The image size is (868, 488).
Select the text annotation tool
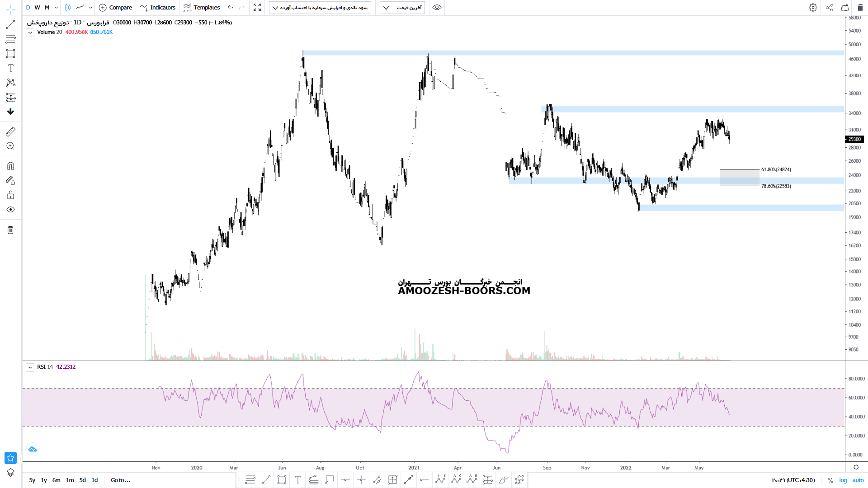pyautogui.click(x=10, y=68)
